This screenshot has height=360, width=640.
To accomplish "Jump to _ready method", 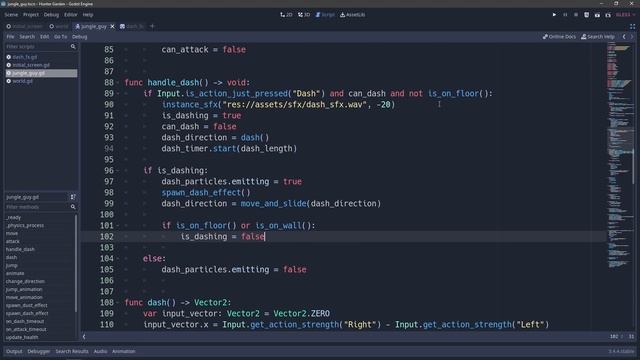I will pos(13,218).
